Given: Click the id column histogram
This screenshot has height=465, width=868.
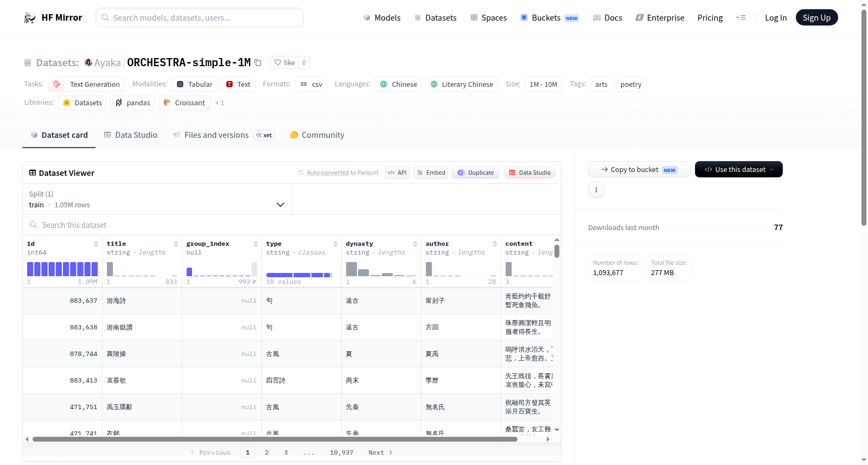Looking at the screenshot, I should (62, 269).
